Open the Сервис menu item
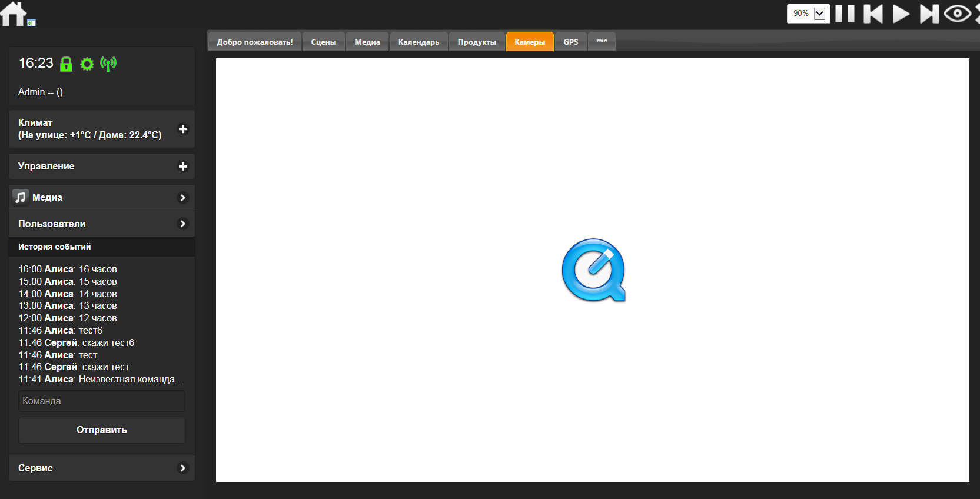Image resolution: width=980 pixels, height=499 pixels. pos(102,468)
